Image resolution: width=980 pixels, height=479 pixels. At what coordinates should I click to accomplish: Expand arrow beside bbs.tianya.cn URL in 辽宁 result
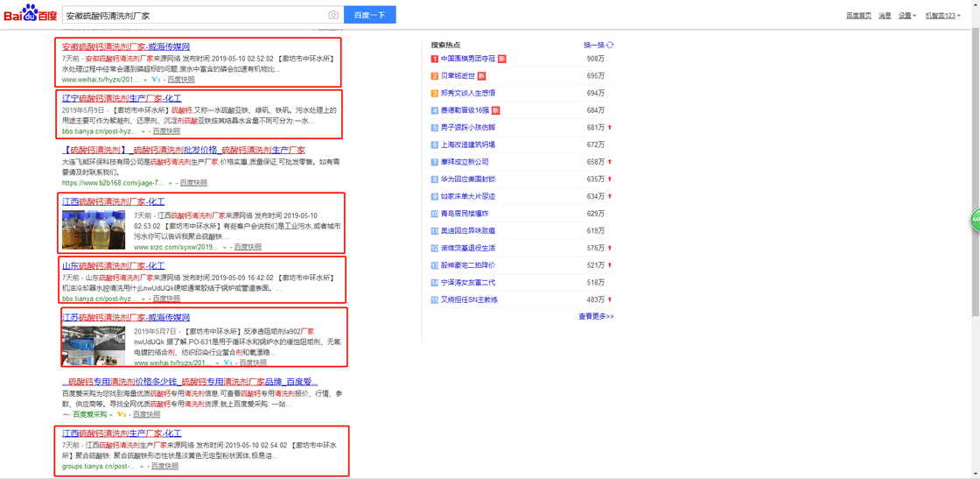143,132
